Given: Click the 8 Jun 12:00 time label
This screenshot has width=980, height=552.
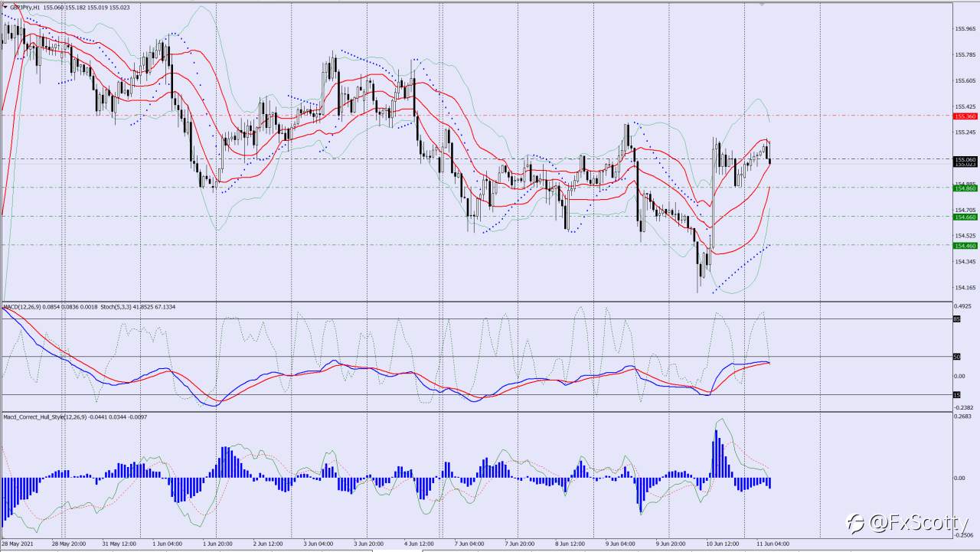Looking at the screenshot, I should pos(570,544).
